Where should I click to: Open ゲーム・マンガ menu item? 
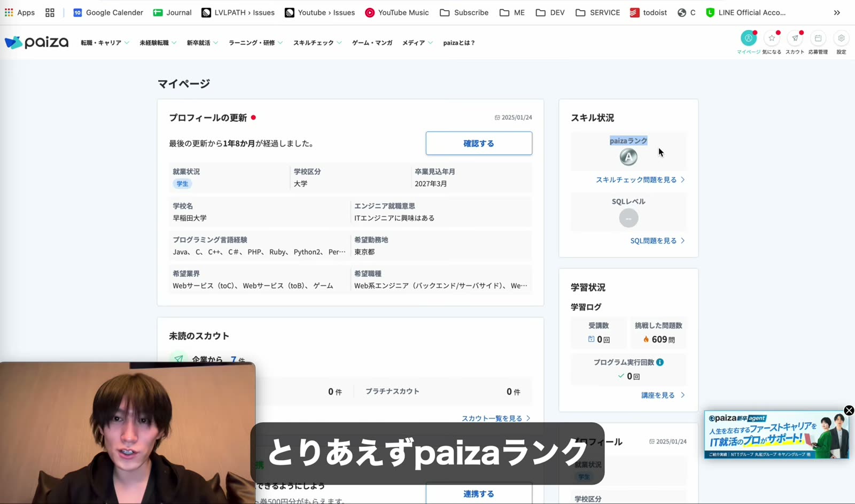(x=372, y=43)
